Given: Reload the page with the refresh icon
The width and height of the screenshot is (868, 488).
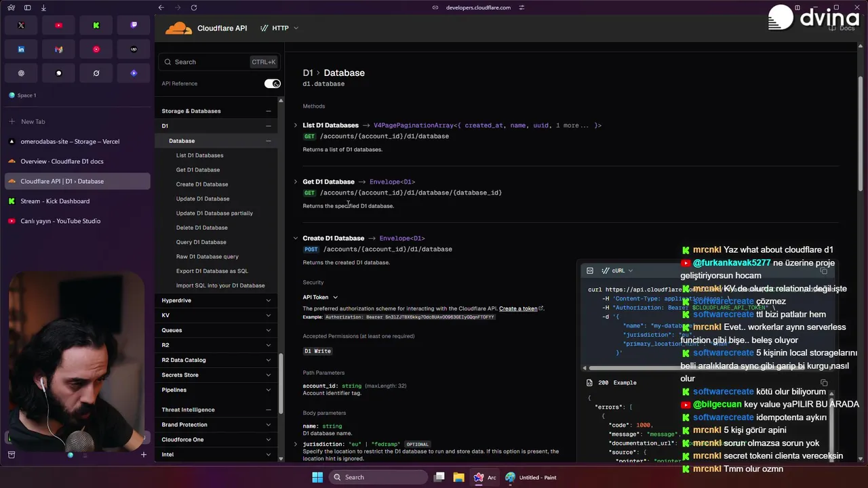Looking at the screenshot, I should (194, 7).
